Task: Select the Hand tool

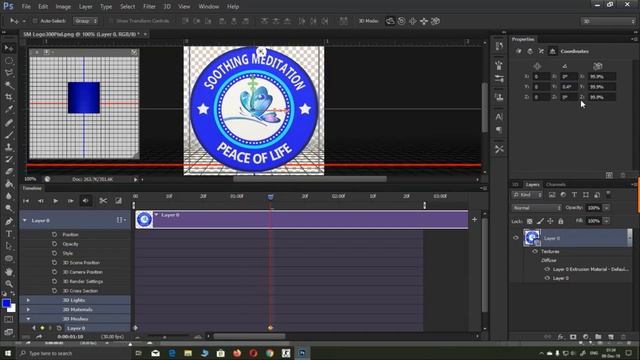Action: tap(9, 271)
